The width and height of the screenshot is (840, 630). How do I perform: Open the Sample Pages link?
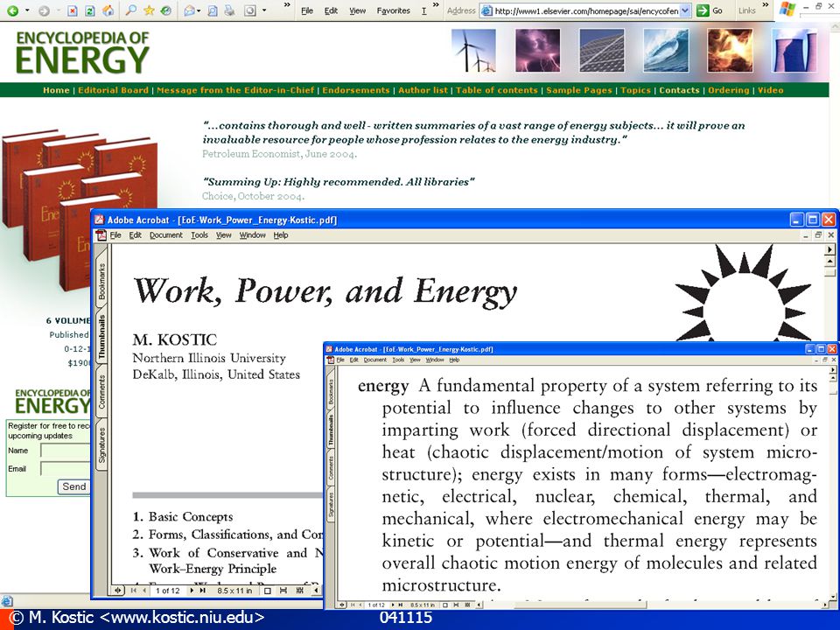click(x=579, y=90)
